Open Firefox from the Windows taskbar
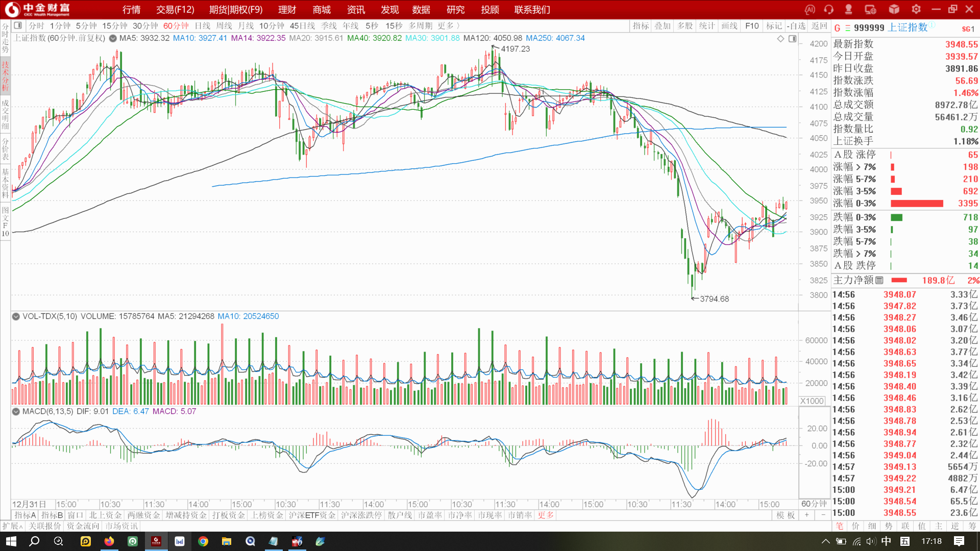The width and height of the screenshot is (980, 551). click(x=109, y=541)
